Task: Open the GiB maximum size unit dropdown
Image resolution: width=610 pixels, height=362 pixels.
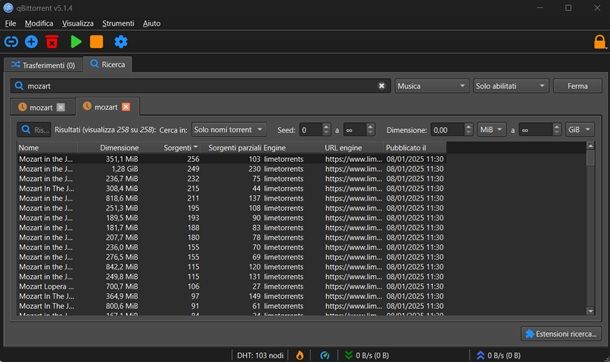Action: coord(579,130)
